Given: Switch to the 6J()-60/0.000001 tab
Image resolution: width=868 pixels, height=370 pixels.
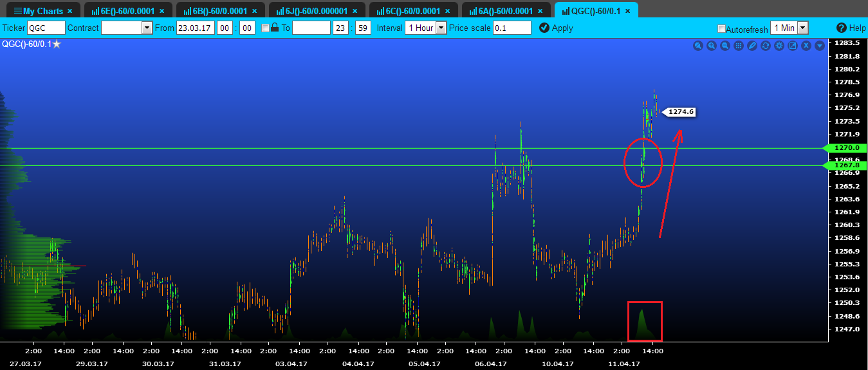Looking at the screenshot, I should 317,11.
